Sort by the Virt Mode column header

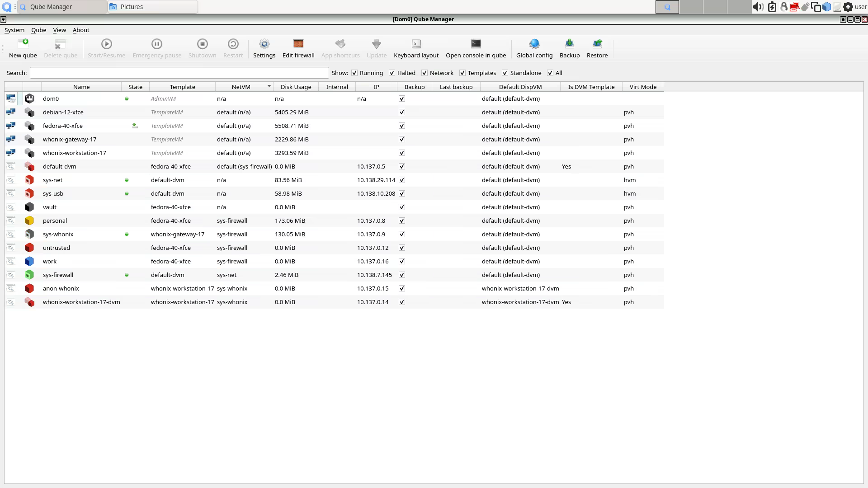643,87
